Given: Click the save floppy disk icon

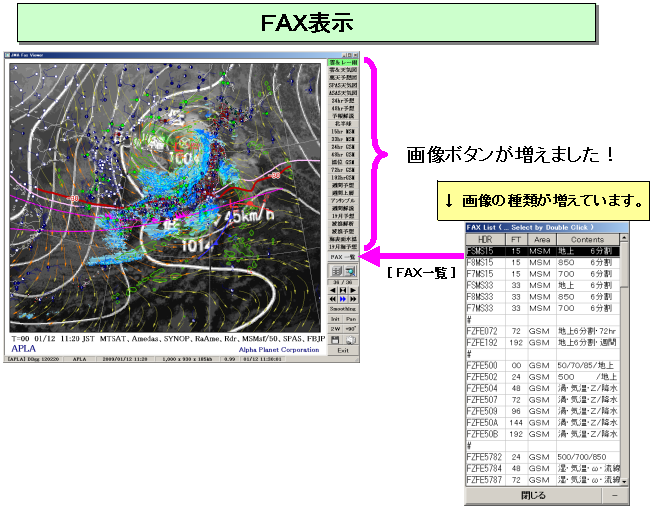Looking at the screenshot, I should pyautogui.click(x=335, y=340).
